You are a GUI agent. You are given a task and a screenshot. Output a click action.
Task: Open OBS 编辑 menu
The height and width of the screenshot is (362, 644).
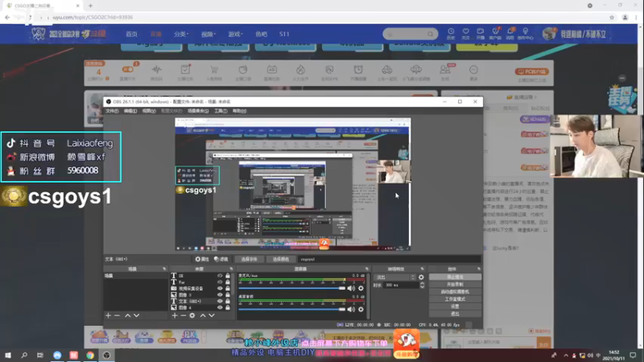pyautogui.click(x=130, y=111)
